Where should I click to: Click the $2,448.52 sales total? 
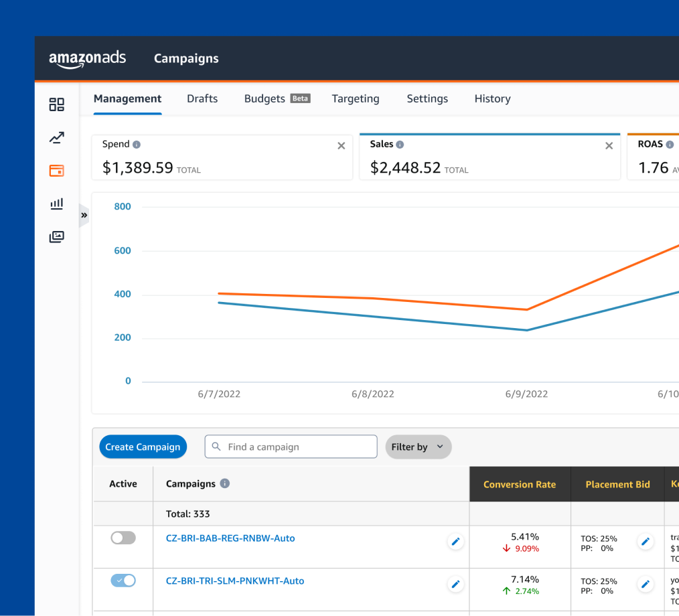[405, 168]
